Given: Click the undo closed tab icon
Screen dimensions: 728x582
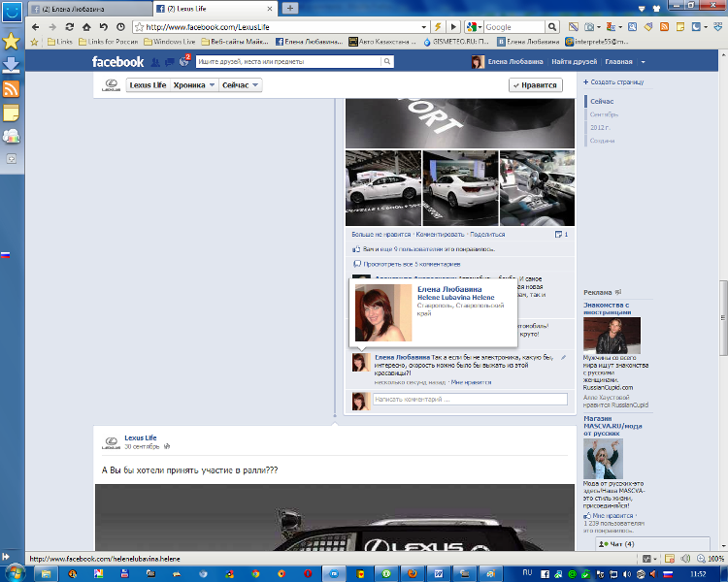Looking at the screenshot, I should 104,27.
